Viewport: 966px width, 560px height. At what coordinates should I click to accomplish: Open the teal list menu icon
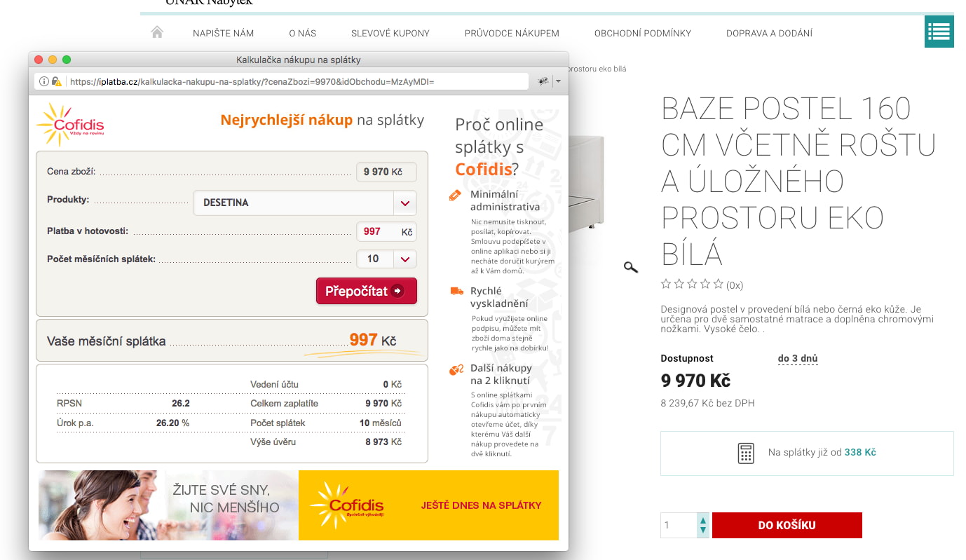tap(939, 32)
